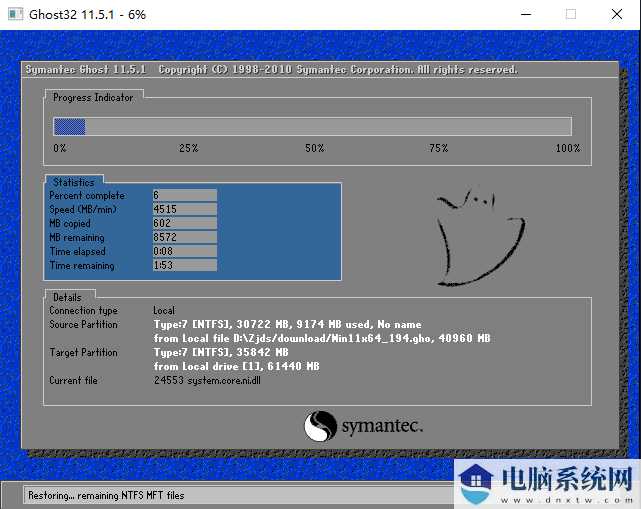This screenshot has height=509, width=641.
Task: Click the Symantec Ghost 11.5.1 copyright header
Action: click(x=271, y=70)
